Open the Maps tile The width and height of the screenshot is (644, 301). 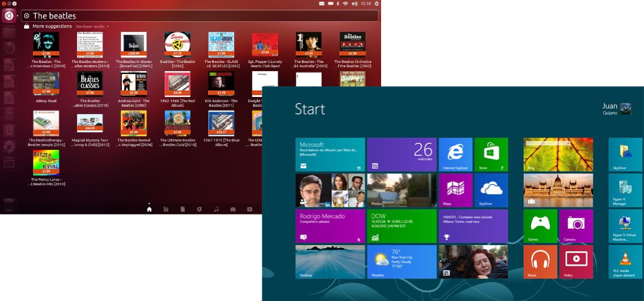coord(455,190)
